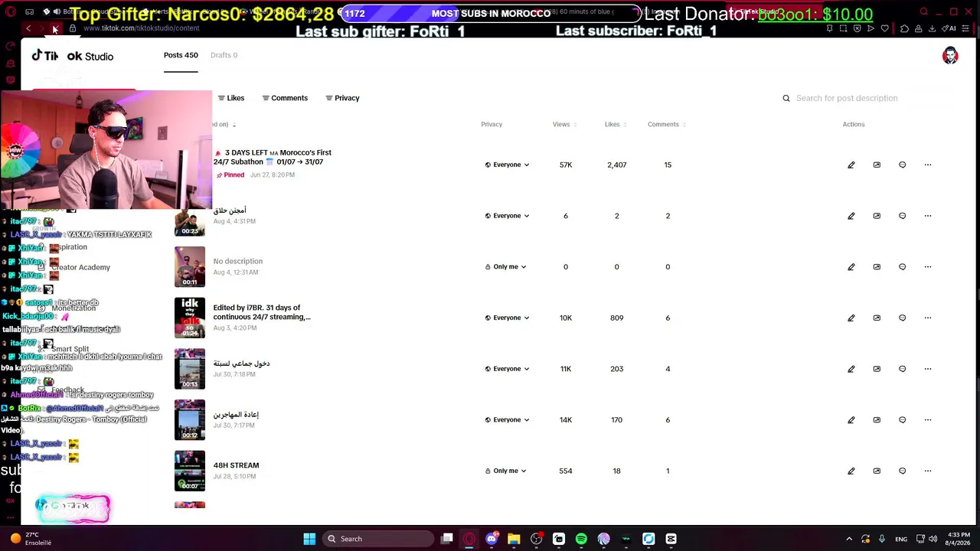Open privacy dropdown for Jul 30, 7:17 PM post
This screenshot has height=551, width=980.
click(x=507, y=420)
